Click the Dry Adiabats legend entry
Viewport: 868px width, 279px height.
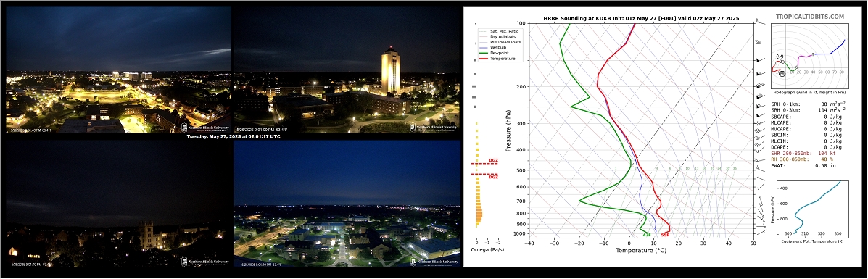tap(497, 36)
